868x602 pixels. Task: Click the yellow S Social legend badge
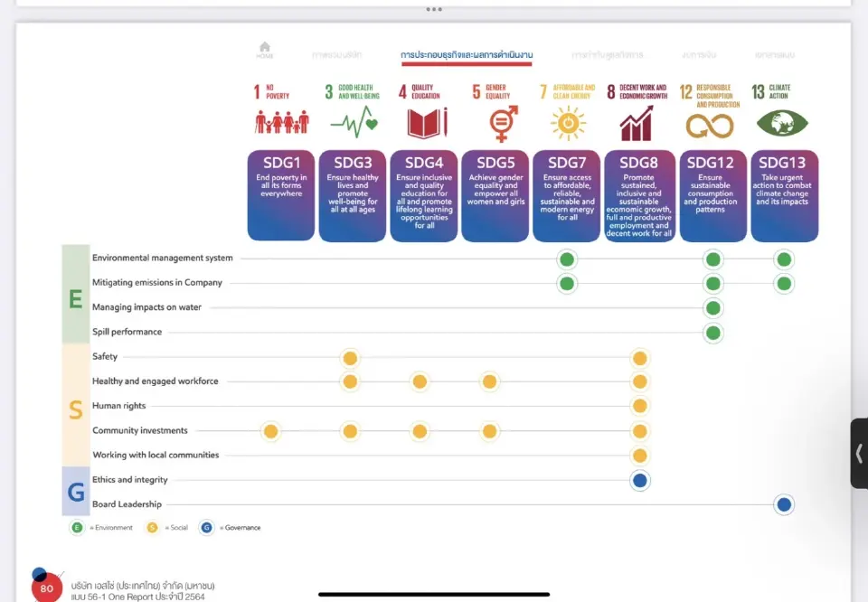point(152,527)
